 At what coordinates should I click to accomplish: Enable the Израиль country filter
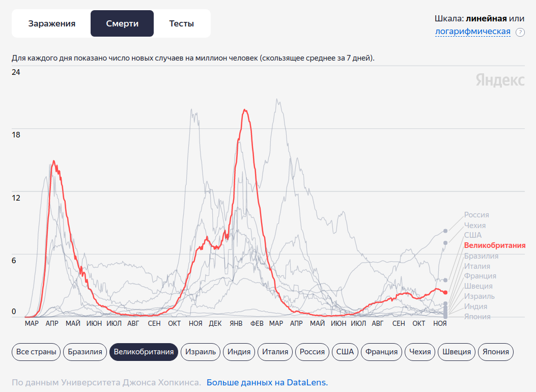(201, 352)
